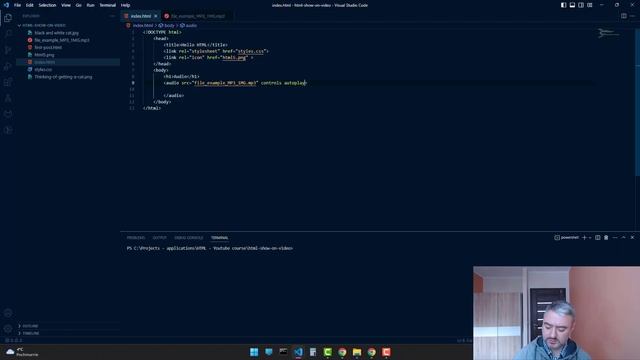Open the Go menu
This screenshot has height=360, width=640.
pyautogui.click(x=78, y=5)
